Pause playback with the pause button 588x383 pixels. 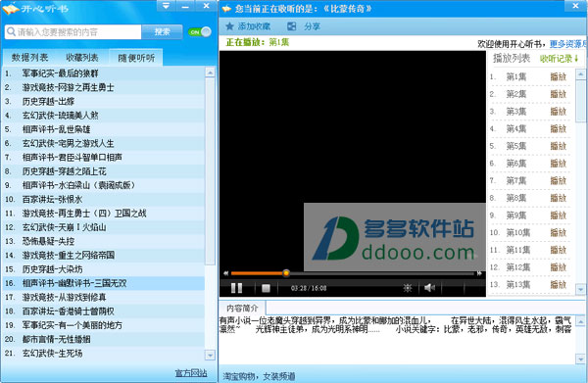coord(236,288)
